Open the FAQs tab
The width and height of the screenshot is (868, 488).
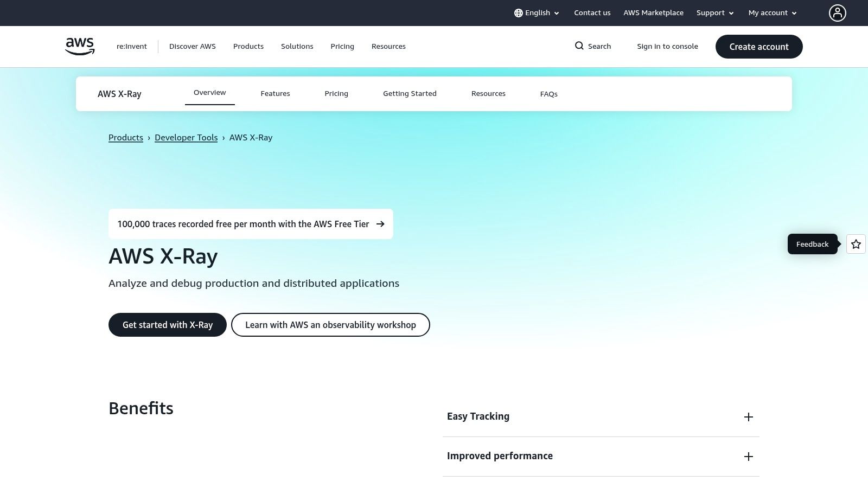[548, 93]
